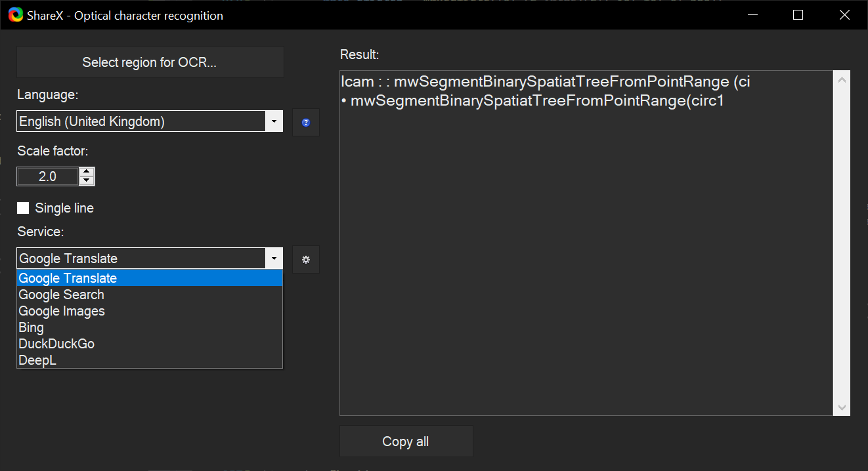Viewport: 868px width, 471px height.
Task: Select DuckDuckGo from the service list
Action: coord(56,343)
